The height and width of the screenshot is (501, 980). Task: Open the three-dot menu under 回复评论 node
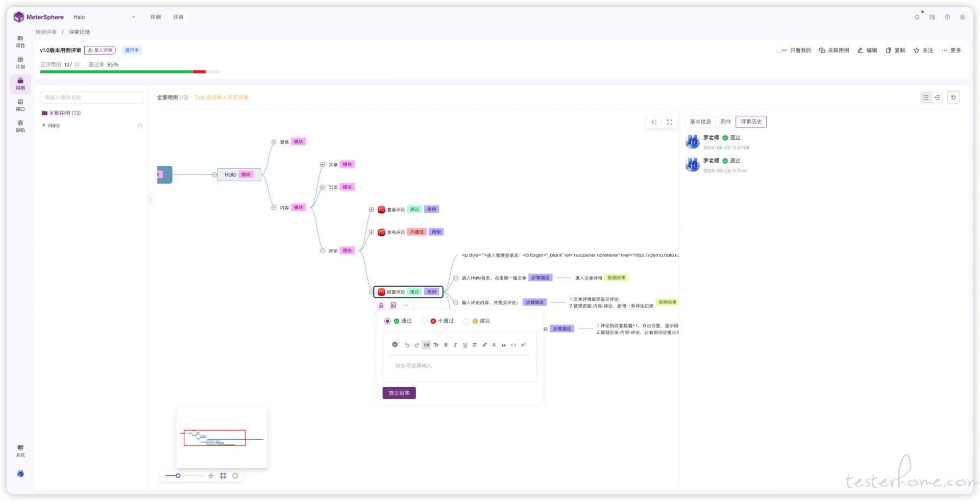click(405, 305)
